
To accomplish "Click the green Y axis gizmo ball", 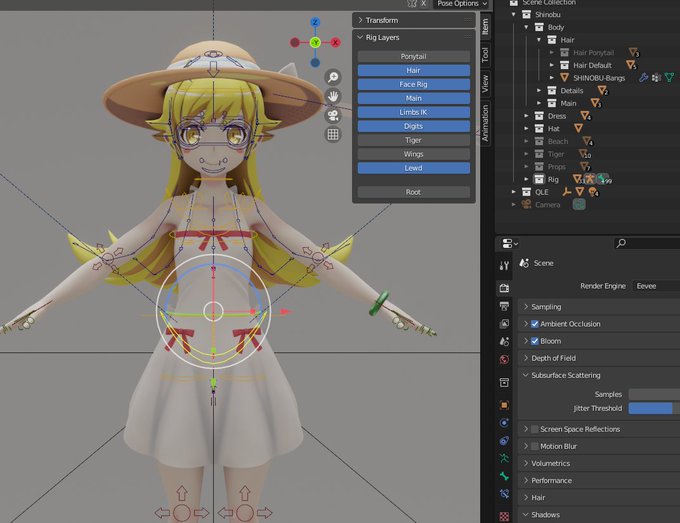I will (x=315, y=42).
